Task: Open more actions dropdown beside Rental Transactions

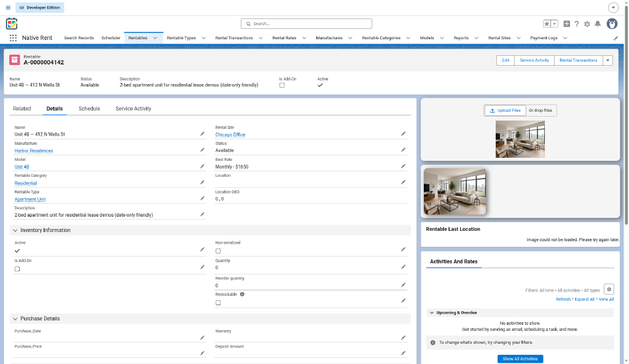Action: tap(608, 61)
